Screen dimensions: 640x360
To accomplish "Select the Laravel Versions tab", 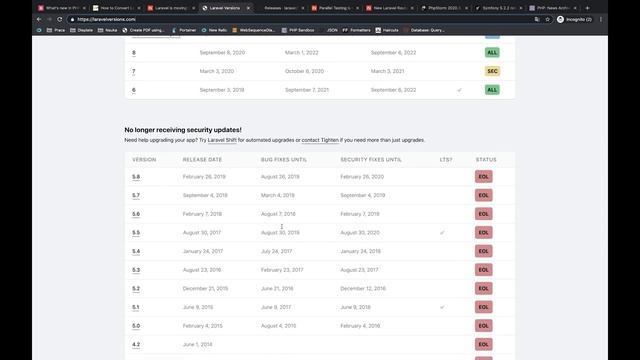I will pyautogui.click(x=226, y=8).
